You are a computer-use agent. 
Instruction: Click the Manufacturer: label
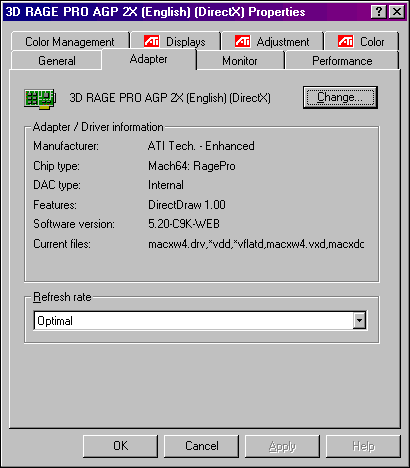(x=66, y=146)
